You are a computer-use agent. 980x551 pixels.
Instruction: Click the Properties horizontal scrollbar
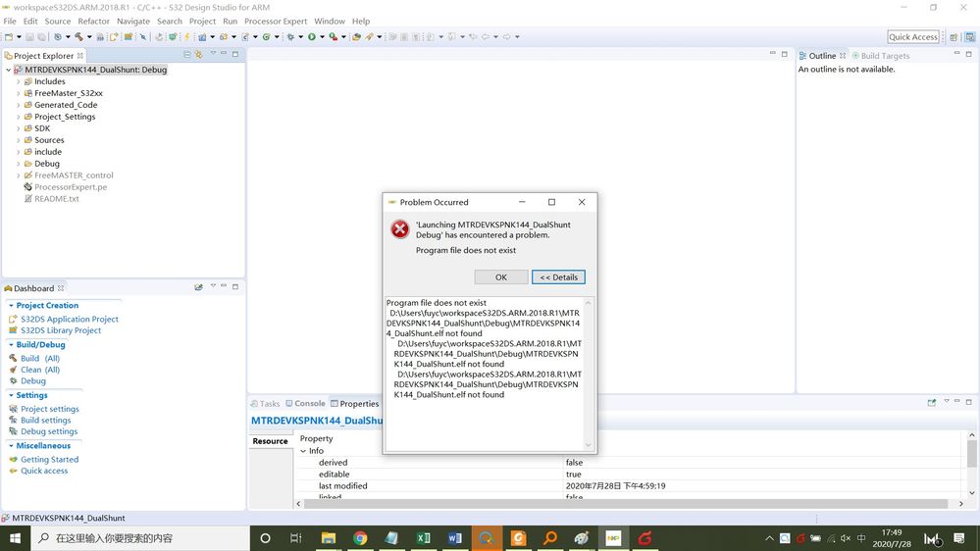(x=625, y=504)
